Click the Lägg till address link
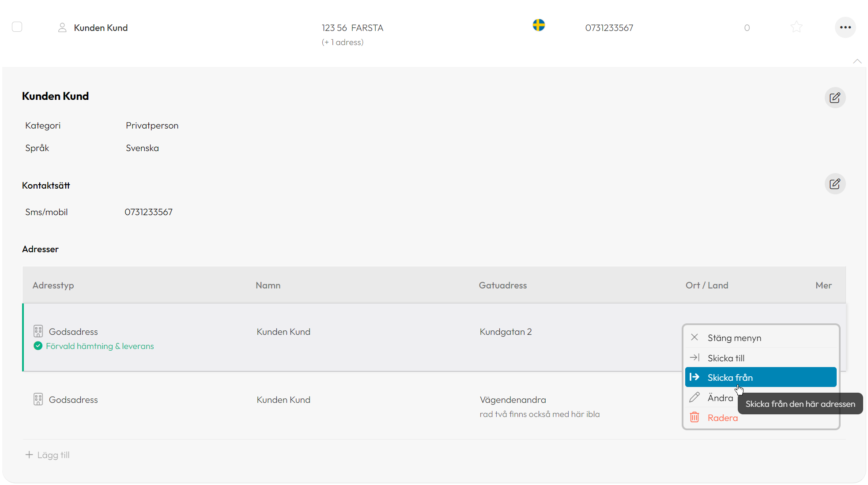This screenshot has height=485, width=868. click(x=48, y=455)
